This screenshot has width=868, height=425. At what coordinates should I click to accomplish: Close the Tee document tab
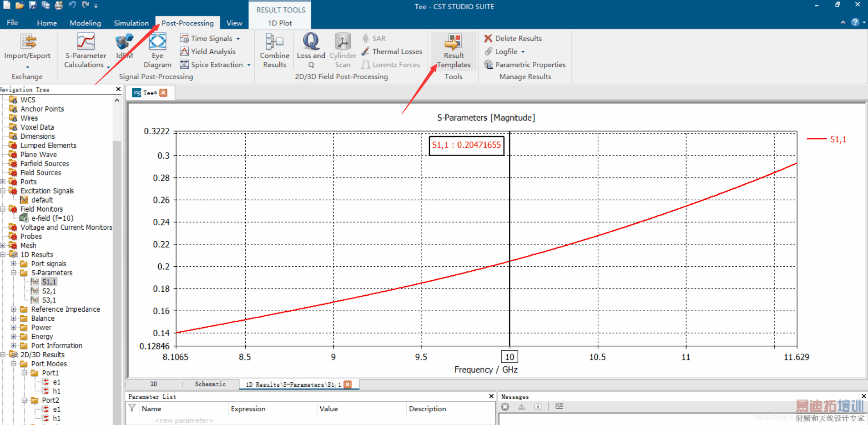point(163,93)
